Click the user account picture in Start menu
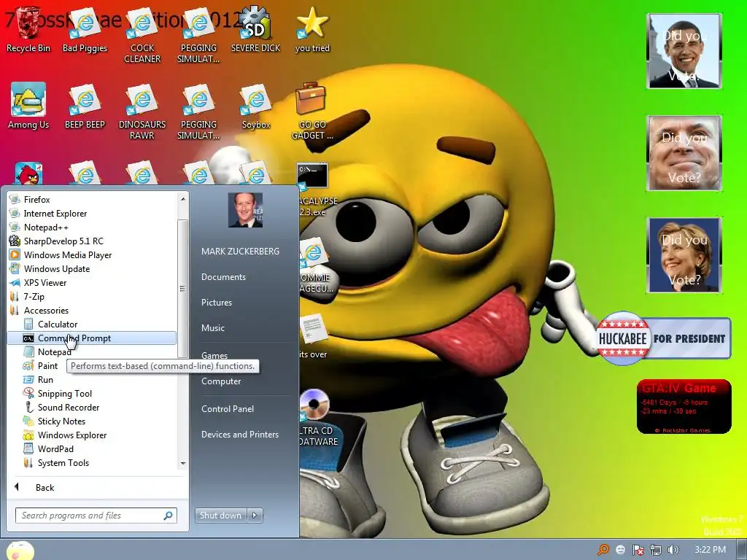The width and height of the screenshot is (747, 560). tap(245, 210)
